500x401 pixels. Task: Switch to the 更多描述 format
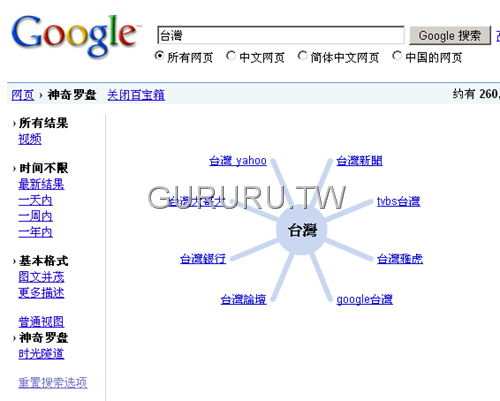[x=41, y=293]
